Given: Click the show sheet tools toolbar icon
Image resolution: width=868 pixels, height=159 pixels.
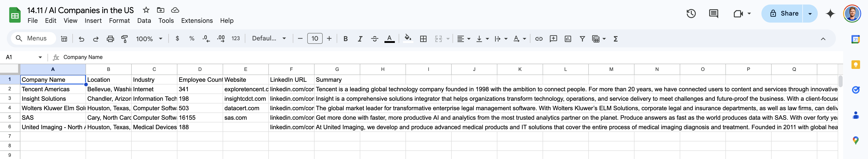Looking at the screenshot, I should point(64,39).
